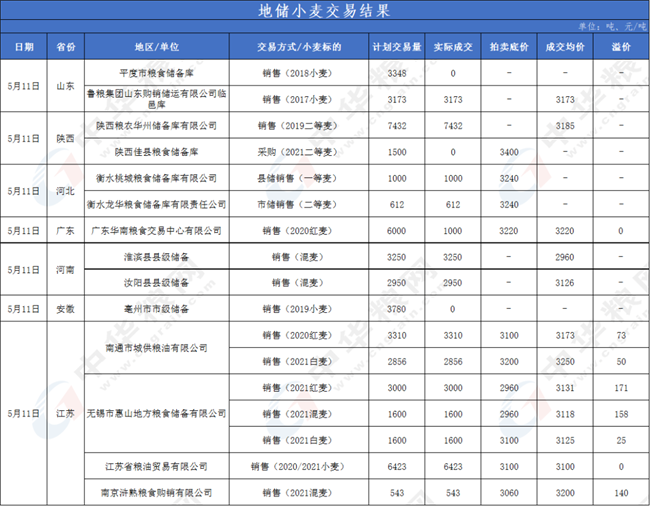Select the 省份 column header

click(66, 47)
